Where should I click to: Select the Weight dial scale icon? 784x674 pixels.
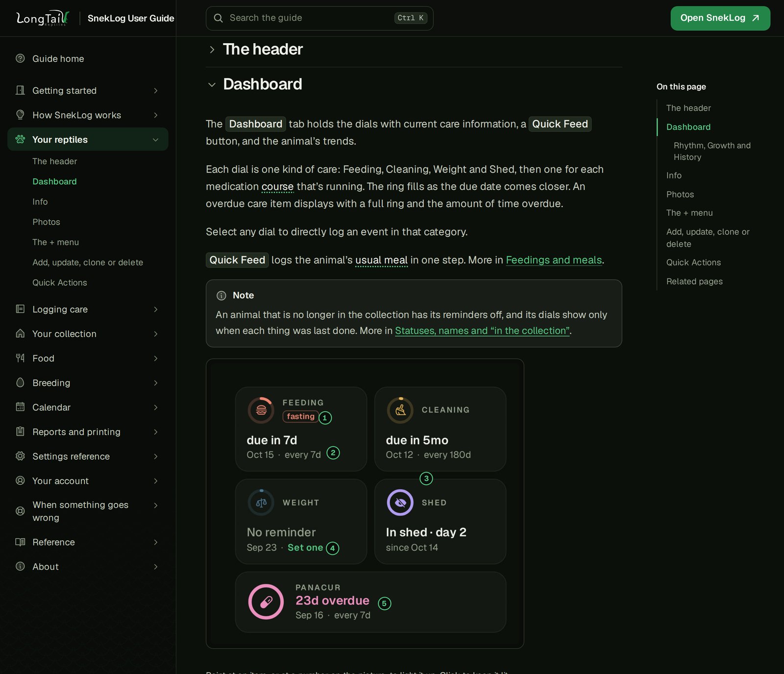coord(261,502)
